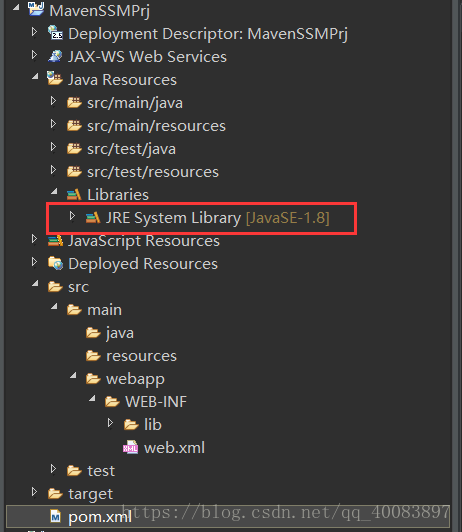
Task: Collapse the src folder arrow
Action: (35, 284)
